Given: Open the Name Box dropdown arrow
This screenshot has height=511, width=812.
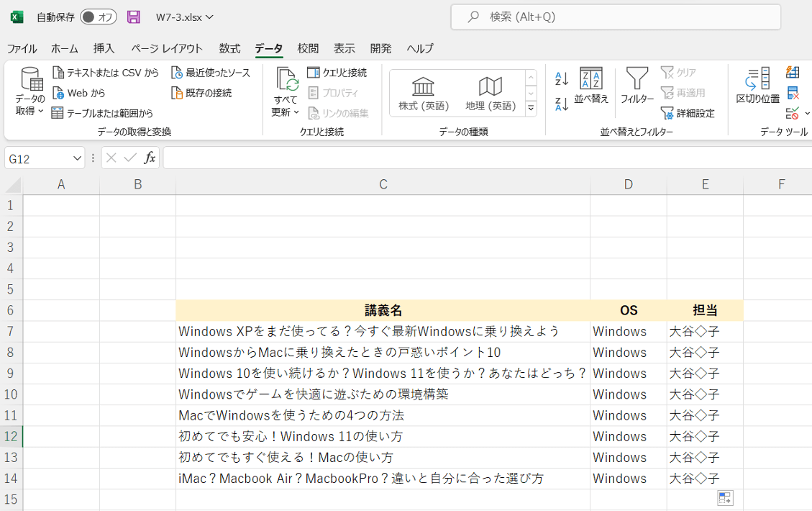Looking at the screenshot, I should coord(78,158).
